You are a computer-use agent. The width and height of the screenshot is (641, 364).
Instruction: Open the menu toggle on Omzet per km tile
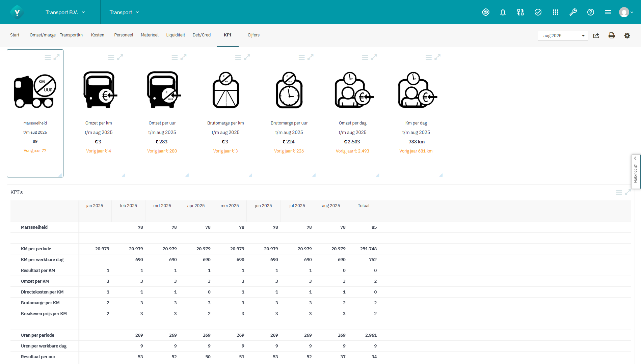coord(112,57)
